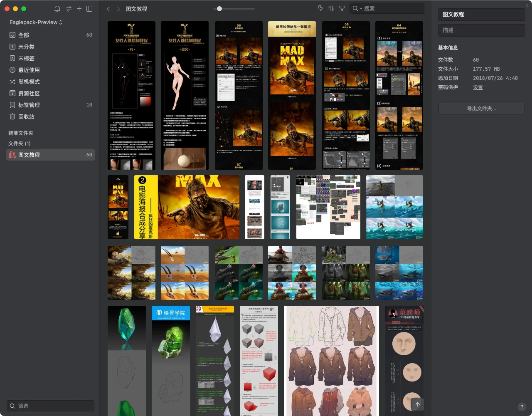
Task: Click the help question mark button
Action: [522, 407]
